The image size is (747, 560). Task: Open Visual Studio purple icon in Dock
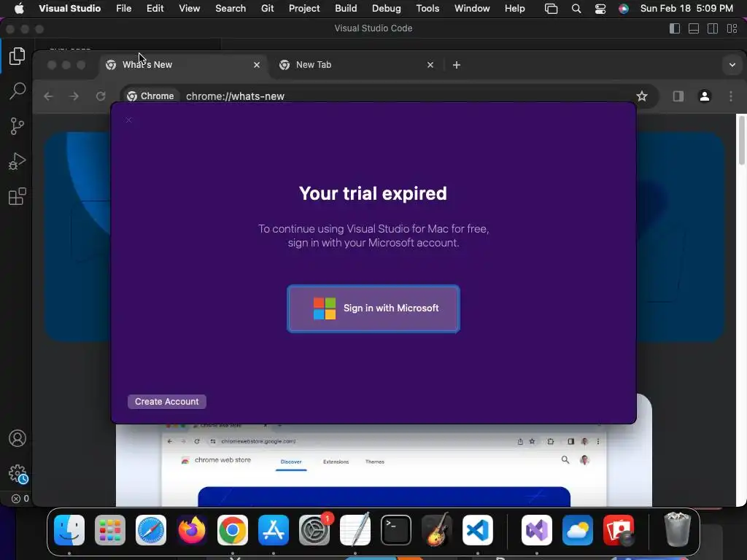(537, 530)
